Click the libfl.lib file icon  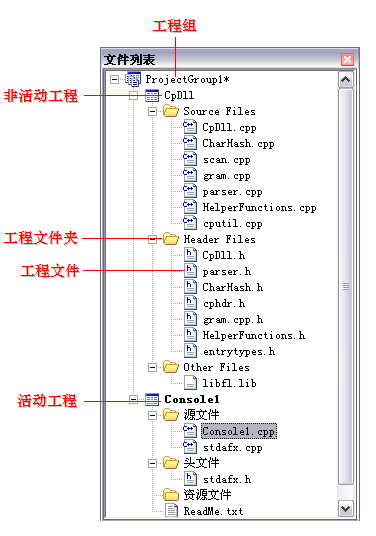click(190, 383)
